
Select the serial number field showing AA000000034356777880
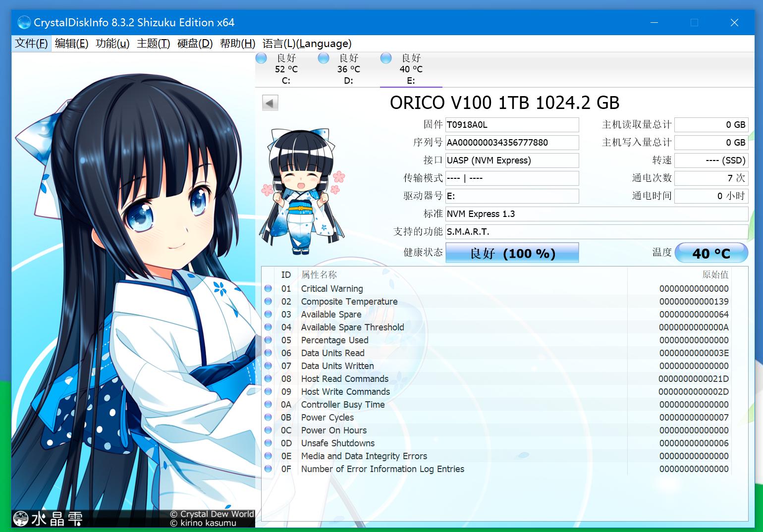click(x=512, y=142)
